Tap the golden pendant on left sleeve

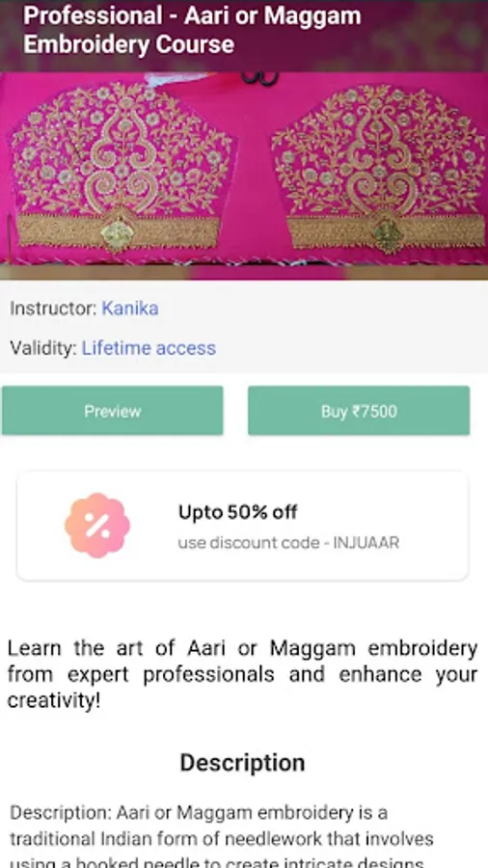[x=118, y=234]
